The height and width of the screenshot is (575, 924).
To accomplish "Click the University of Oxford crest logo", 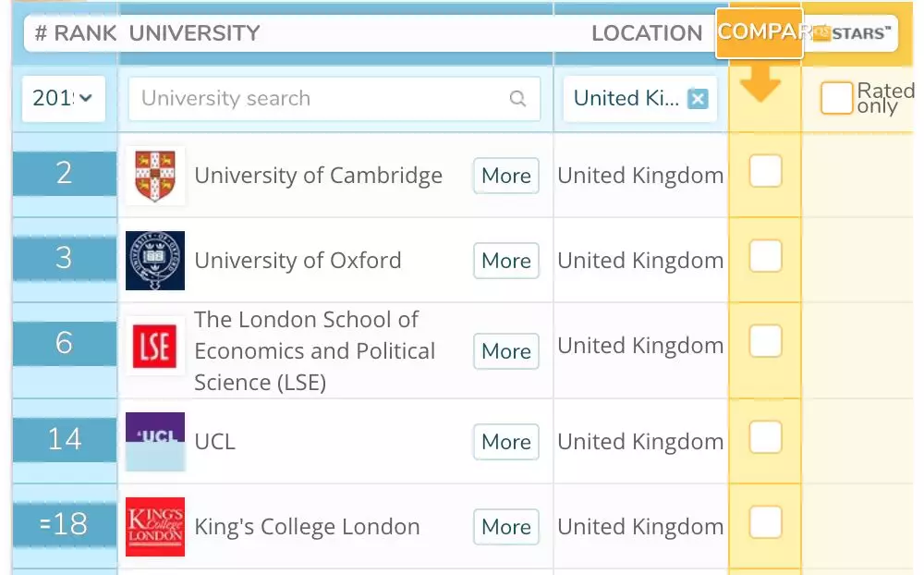I will click(155, 261).
